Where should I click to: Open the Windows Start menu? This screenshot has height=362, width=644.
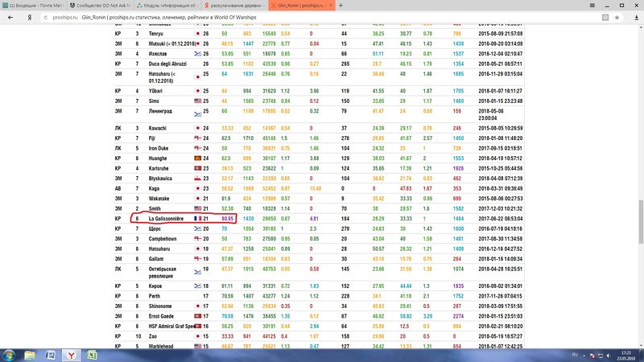click(x=10, y=354)
